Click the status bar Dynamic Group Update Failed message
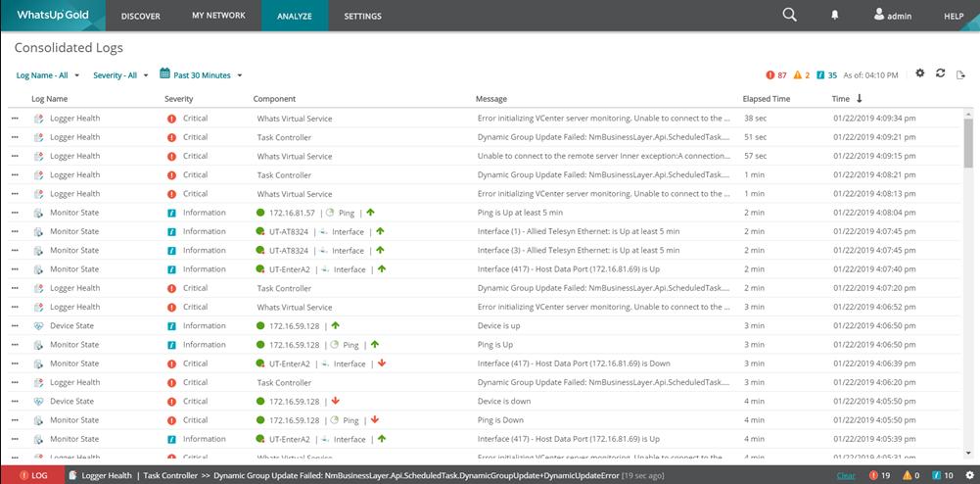 pyautogui.click(x=416, y=476)
